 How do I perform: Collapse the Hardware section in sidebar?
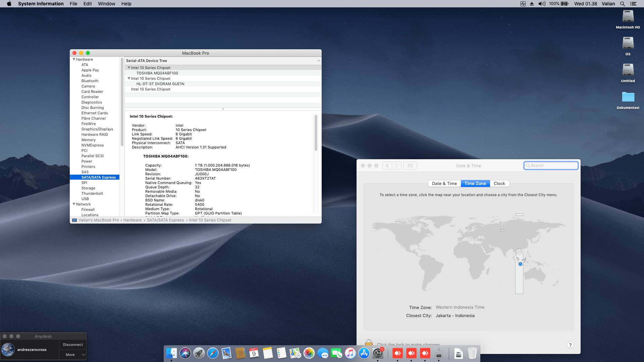(74, 59)
